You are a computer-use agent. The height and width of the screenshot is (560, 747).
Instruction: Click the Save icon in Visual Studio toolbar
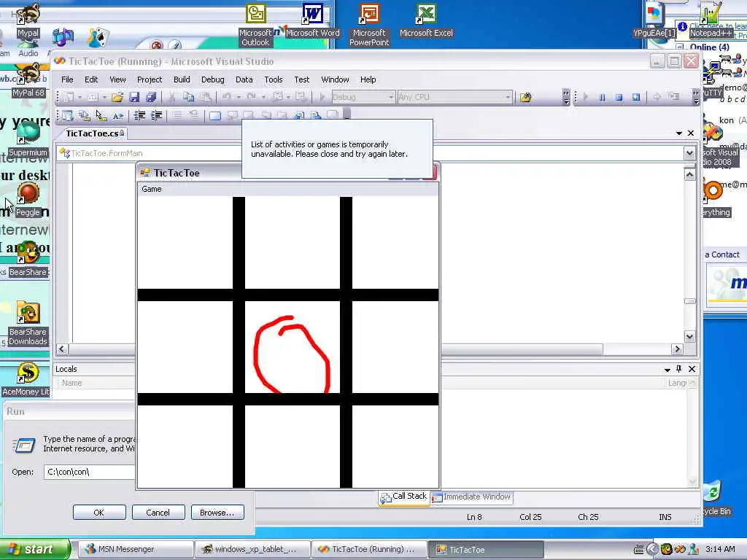click(134, 97)
